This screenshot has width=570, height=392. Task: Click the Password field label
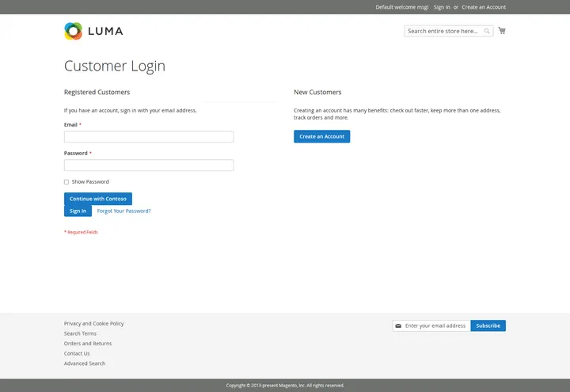coord(76,153)
